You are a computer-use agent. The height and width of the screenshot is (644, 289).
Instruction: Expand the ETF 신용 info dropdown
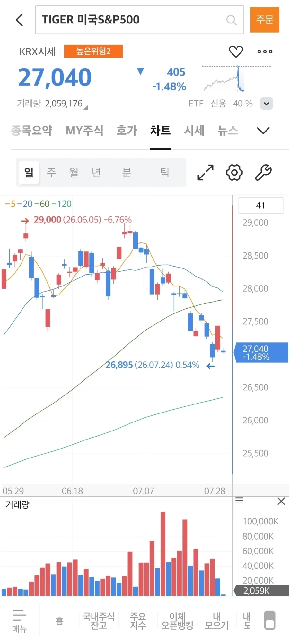click(267, 104)
